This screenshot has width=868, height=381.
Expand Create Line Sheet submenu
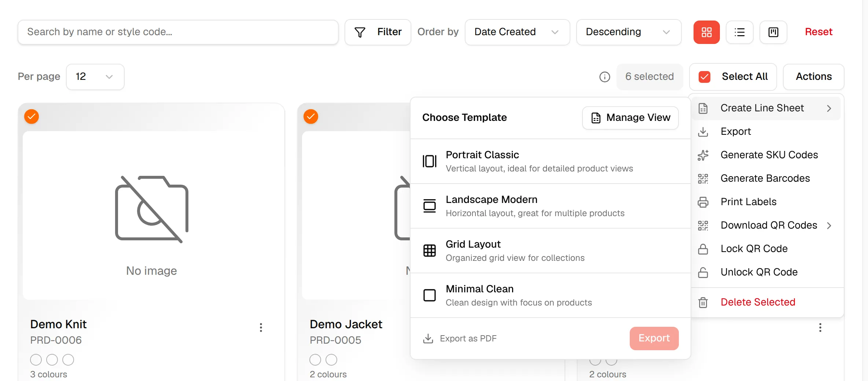tap(766, 108)
